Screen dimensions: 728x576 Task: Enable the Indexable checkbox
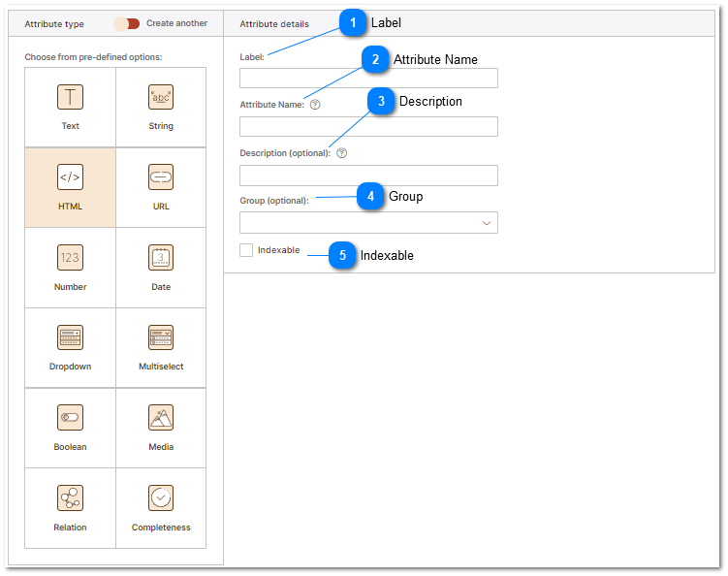(x=246, y=250)
